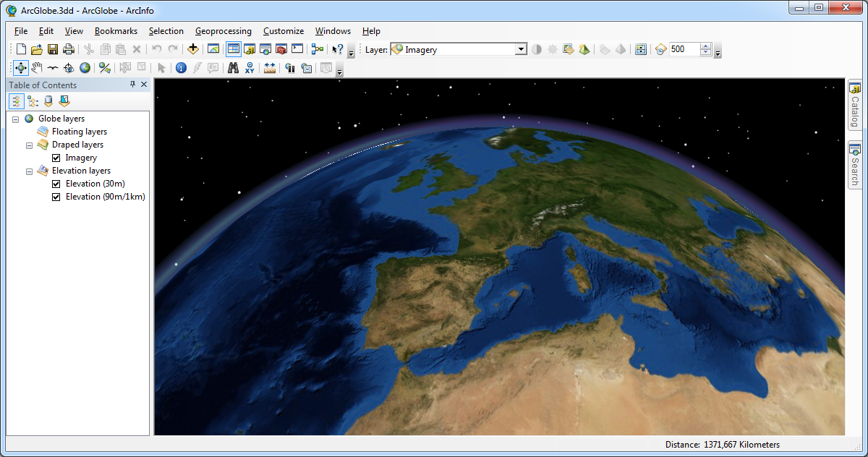This screenshot has width=868, height=457.
Task: Collapse the Globe layers group
Action: point(16,119)
